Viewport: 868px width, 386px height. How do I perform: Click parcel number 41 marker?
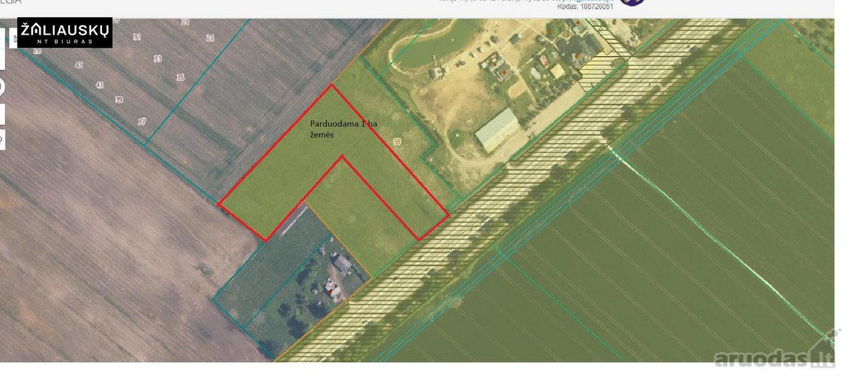click(100, 85)
